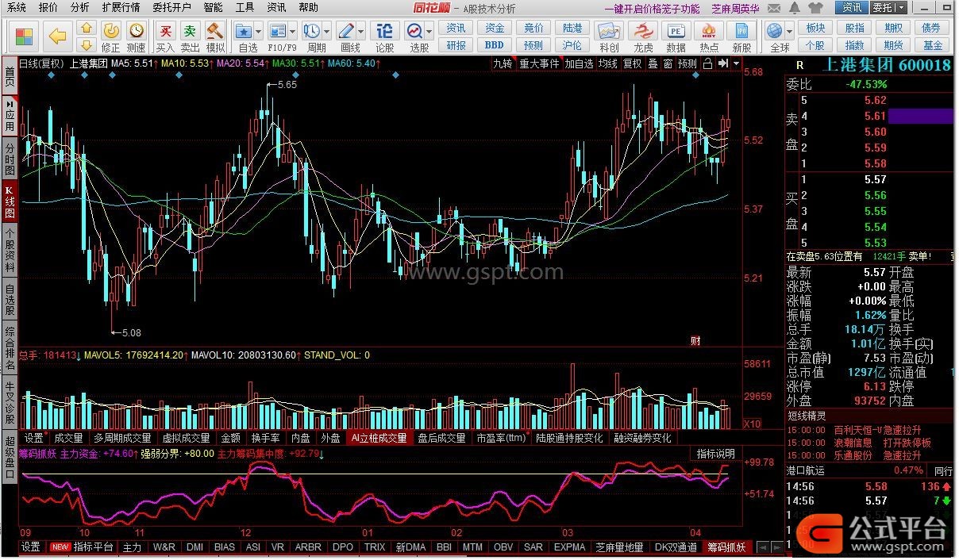
Task: Open the 扩展行情 menu
Action: pyautogui.click(x=121, y=7)
